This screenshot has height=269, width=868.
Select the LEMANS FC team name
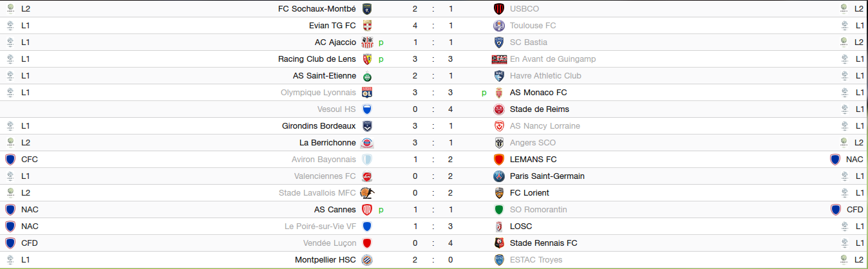(533, 160)
